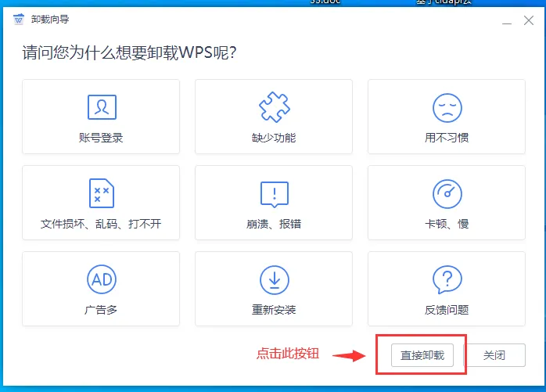Click the question bubble feedback icon
Screen dimensions: 546x392
(x=447, y=279)
